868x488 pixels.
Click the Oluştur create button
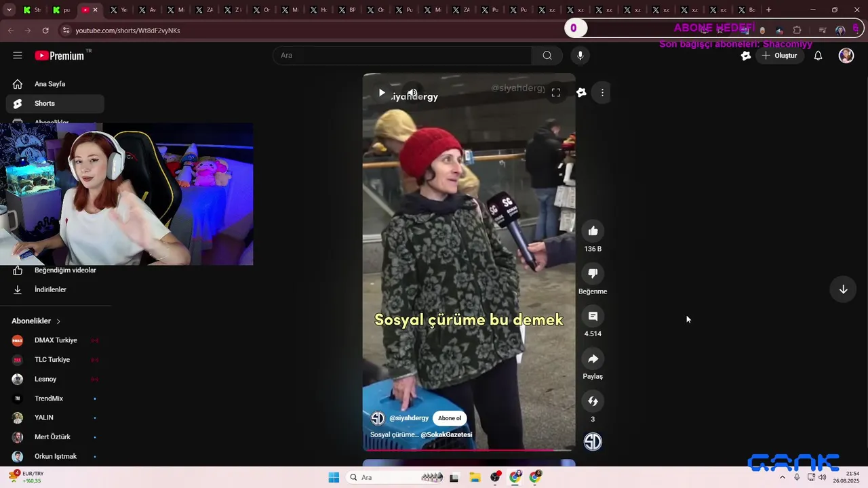pyautogui.click(x=779, y=56)
